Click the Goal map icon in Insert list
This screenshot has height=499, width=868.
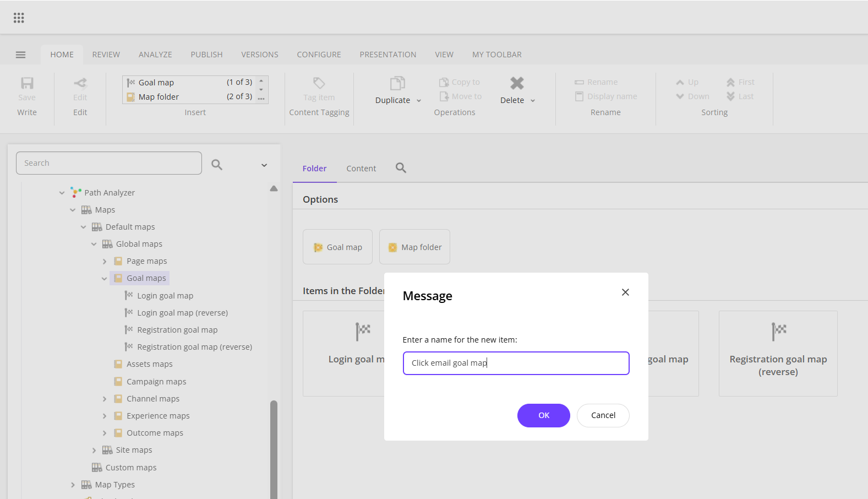[131, 83]
